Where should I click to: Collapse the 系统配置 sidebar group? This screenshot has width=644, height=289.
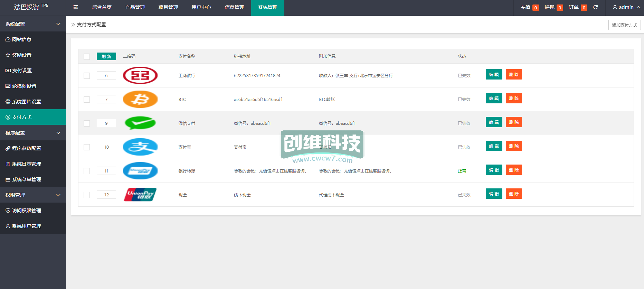pos(33,24)
